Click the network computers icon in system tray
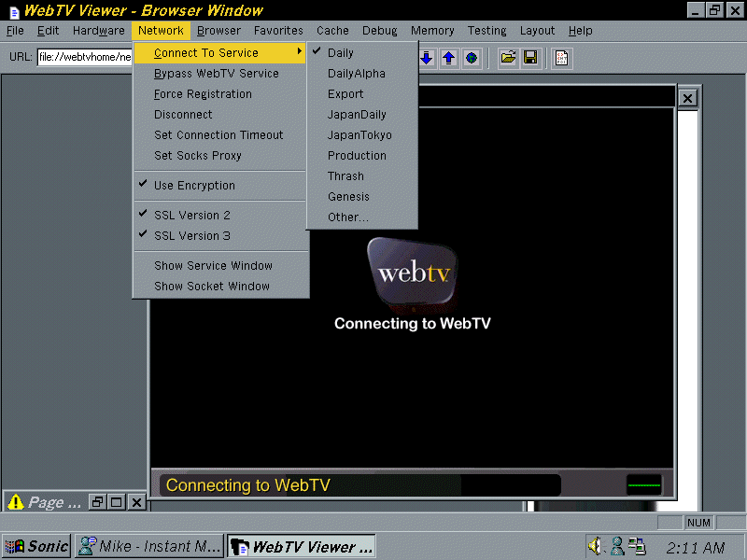 637,546
